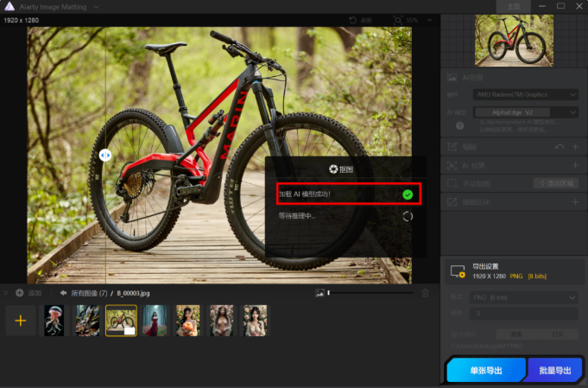The width and height of the screenshot is (588, 388).
Task: Expand the 编辑 section with plus
Action: point(575,147)
